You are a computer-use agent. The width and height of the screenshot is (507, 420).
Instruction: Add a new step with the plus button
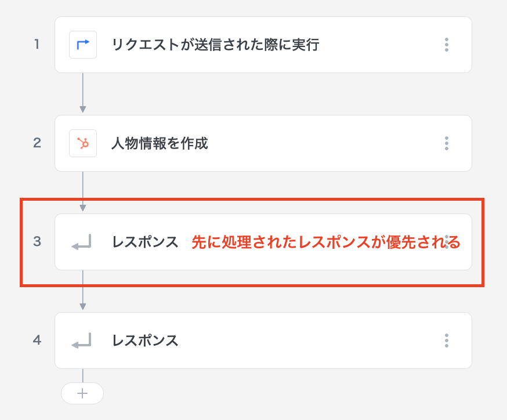point(82,393)
